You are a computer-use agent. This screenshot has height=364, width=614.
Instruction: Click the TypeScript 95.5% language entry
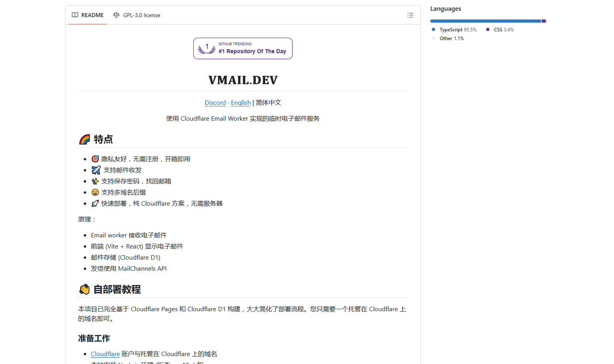click(x=458, y=30)
